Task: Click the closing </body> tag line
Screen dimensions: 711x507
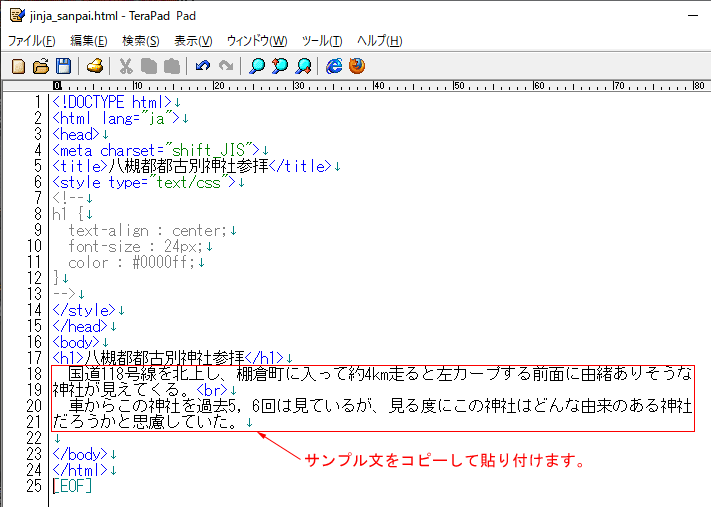Action: tap(80, 454)
